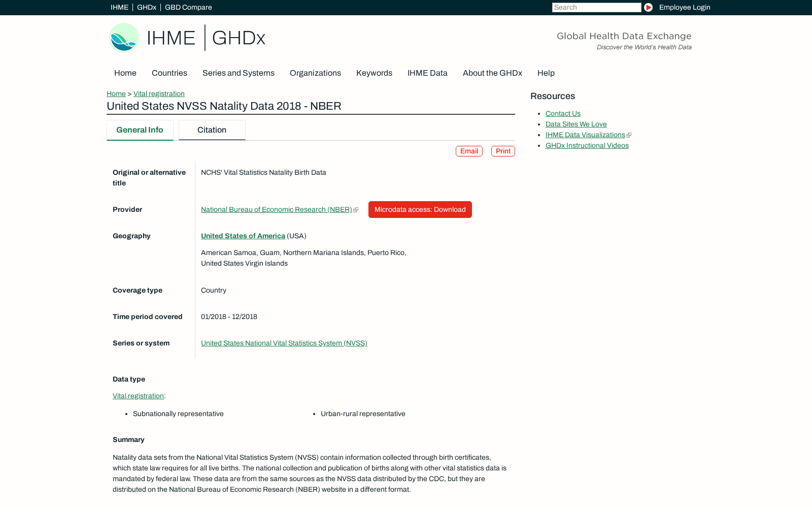Open the IHME Data menu item
This screenshot has height=508, width=812.
(x=427, y=73)
